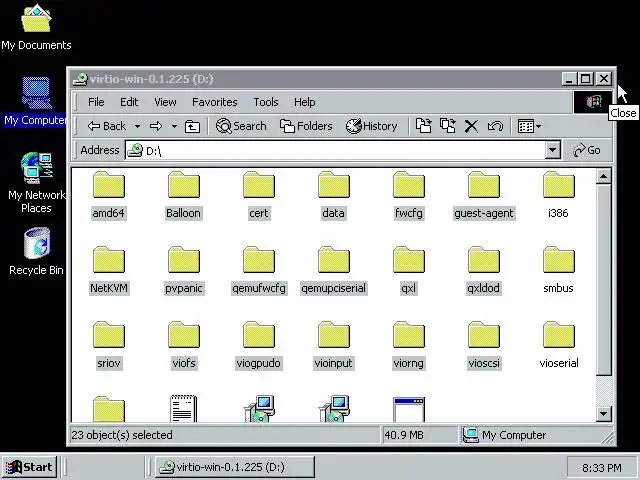Open the Edit menu
This screenshot has width=640, height=480.
click(x=129, y=102)
